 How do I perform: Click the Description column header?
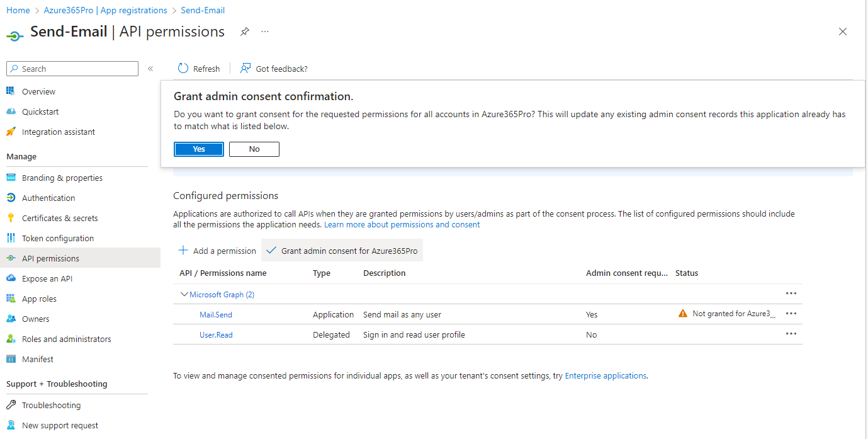click(385, 273)
